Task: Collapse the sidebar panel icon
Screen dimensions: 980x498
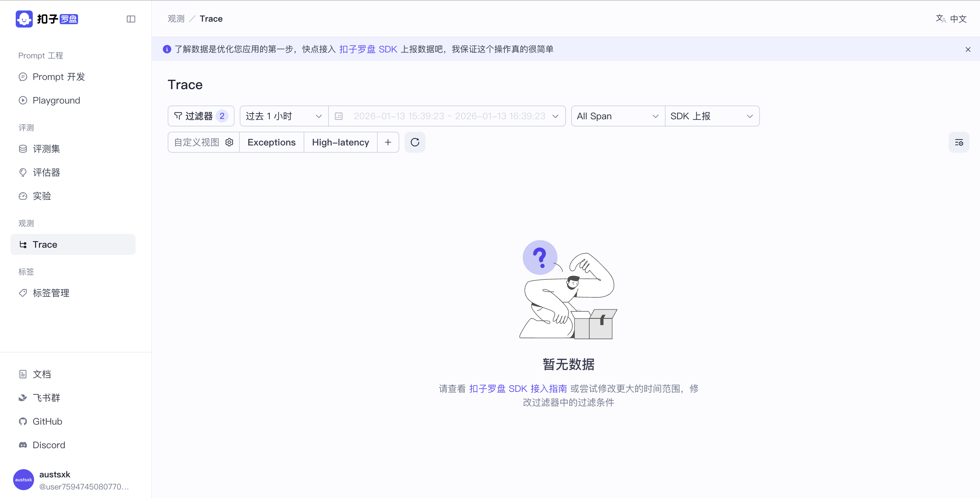Action: click(131, 19)
